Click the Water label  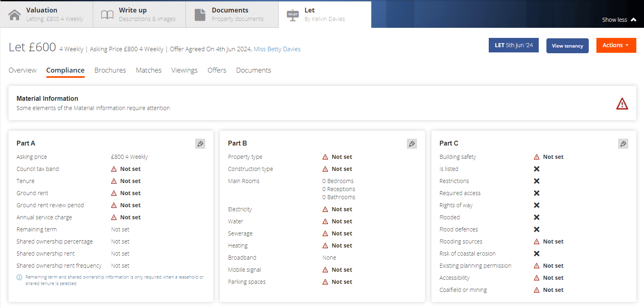tap(236, 221)
